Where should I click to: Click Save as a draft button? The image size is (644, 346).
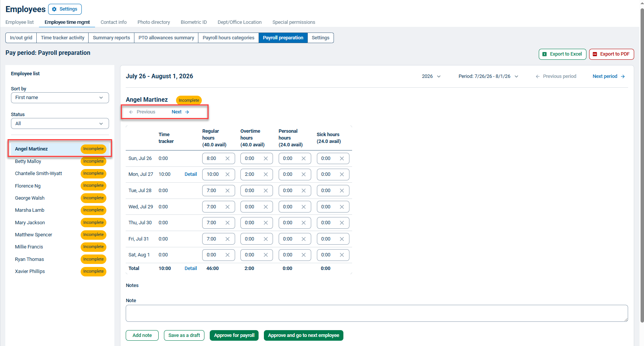(184, 335)
